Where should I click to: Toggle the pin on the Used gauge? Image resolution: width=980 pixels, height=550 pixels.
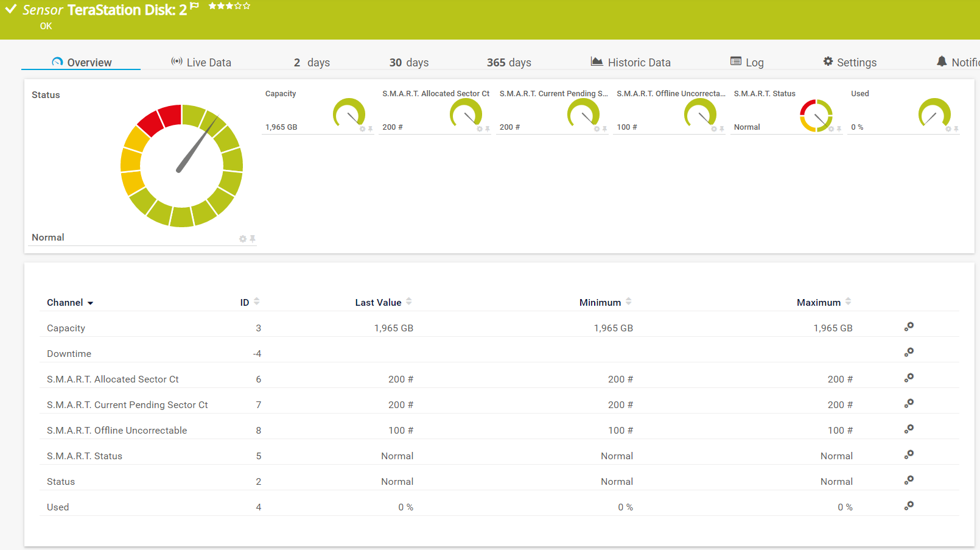coord(956,129)
